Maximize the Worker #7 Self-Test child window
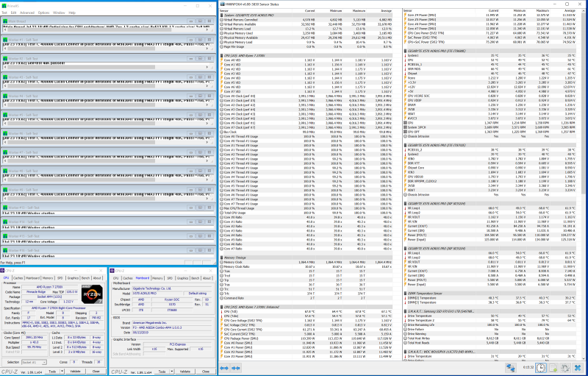The height and width of the screenshot is (376, 588). 200,152
